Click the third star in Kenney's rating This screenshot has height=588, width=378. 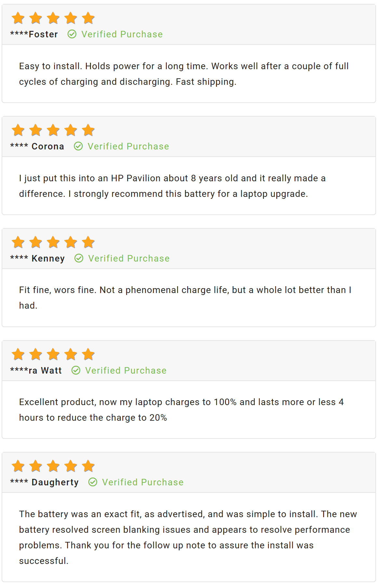(53, 242)
